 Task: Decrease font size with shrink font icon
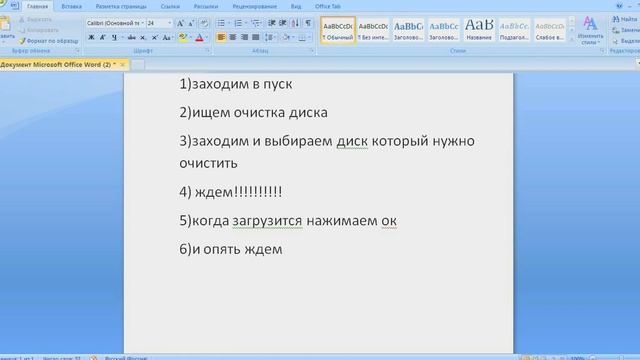click(191, 23)
